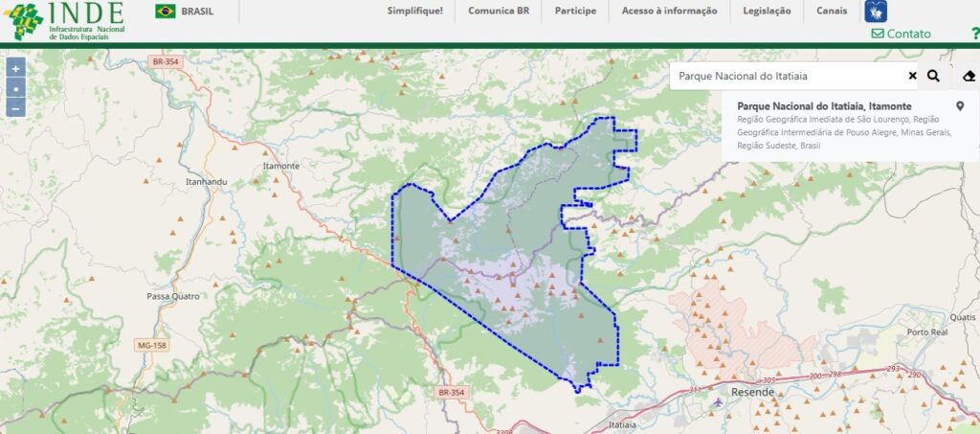Click inside the map search field
The width and height of the screenshot is (980, 434).
pos(785,76)
